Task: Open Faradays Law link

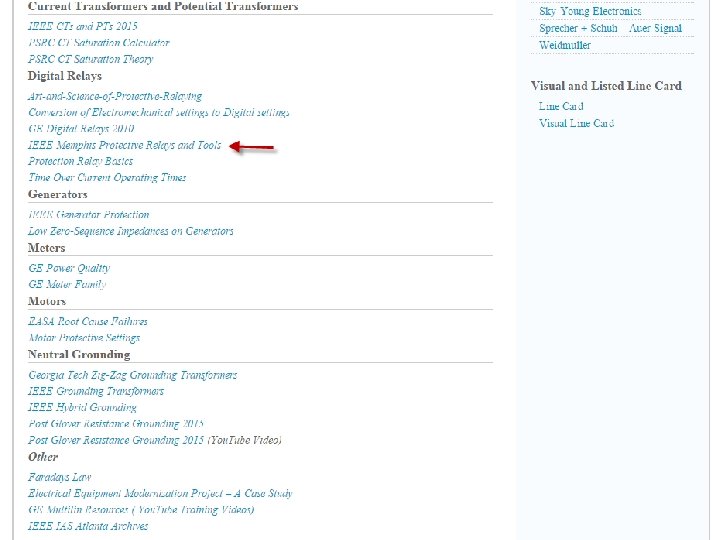Action: tap(60, 477)
